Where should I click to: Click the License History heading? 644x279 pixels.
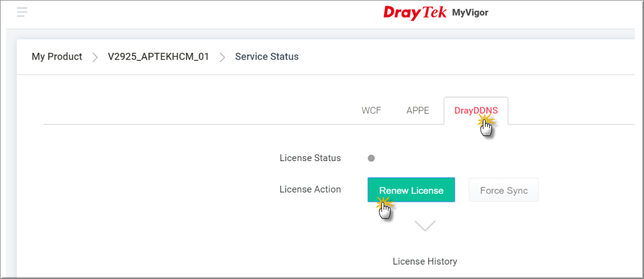(425, 261)
